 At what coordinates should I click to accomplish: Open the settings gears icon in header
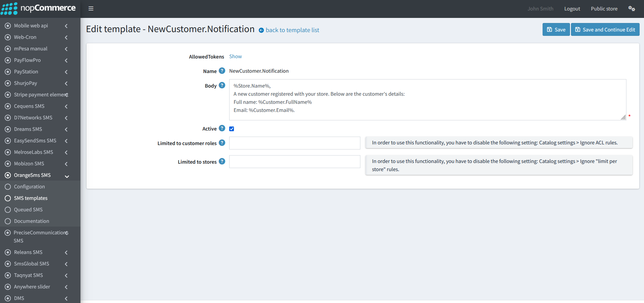pyautogui.click(x=631, y=8)
